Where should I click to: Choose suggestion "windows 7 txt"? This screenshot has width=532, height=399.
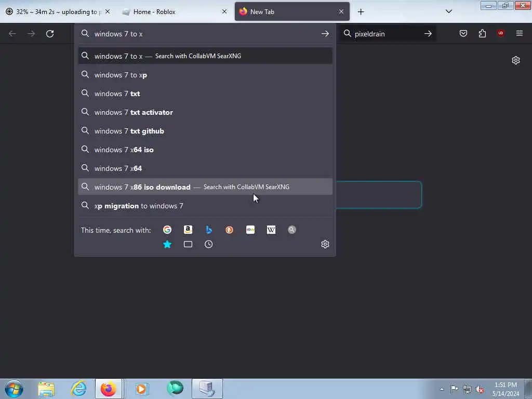(205, 94)
